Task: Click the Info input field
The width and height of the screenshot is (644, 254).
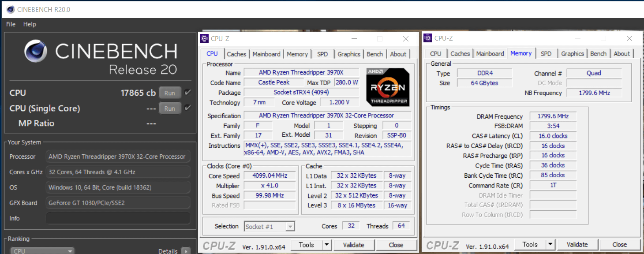Action: coord(118,218)
